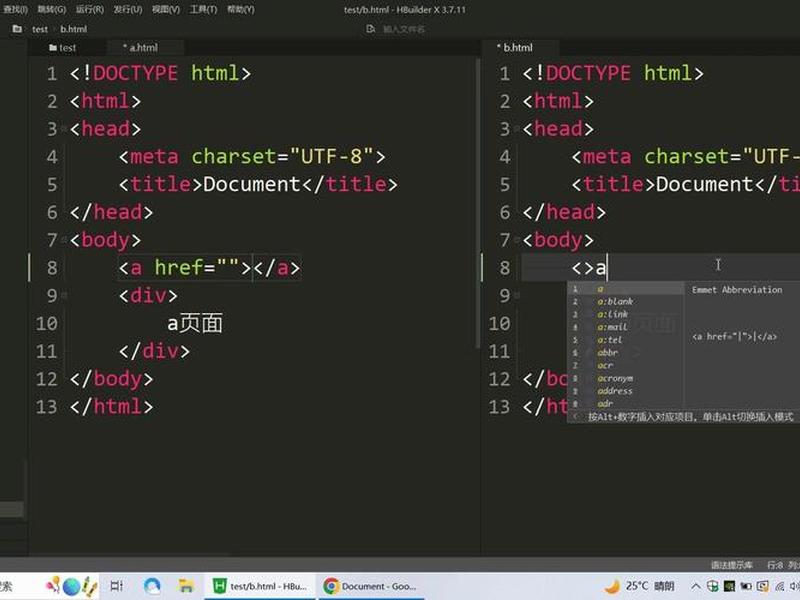
Task: Switch to Chrome Document window in taskbar
Action: point(371,586)
